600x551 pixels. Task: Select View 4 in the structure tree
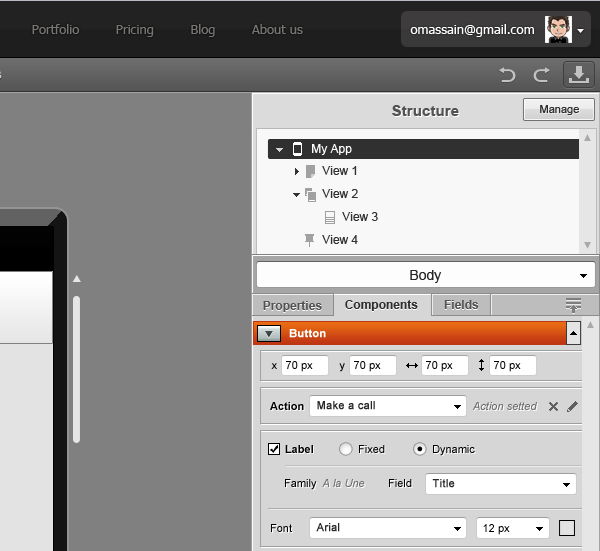[x=340, y=240]
